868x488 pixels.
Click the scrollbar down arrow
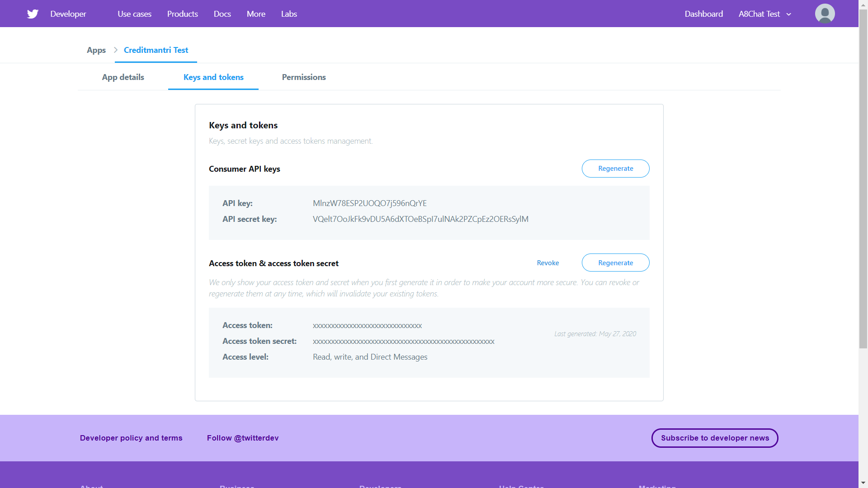pos(863,483)
